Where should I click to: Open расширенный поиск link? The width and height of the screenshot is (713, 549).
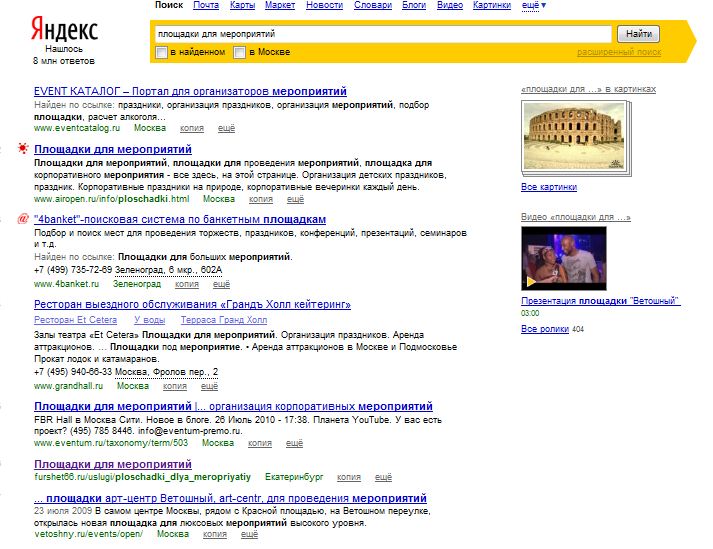pyautogui.click(x=619, y=52)
